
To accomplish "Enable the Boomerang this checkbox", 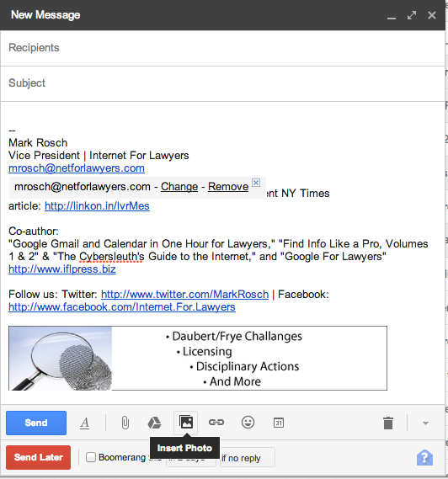I will point(91,457).
